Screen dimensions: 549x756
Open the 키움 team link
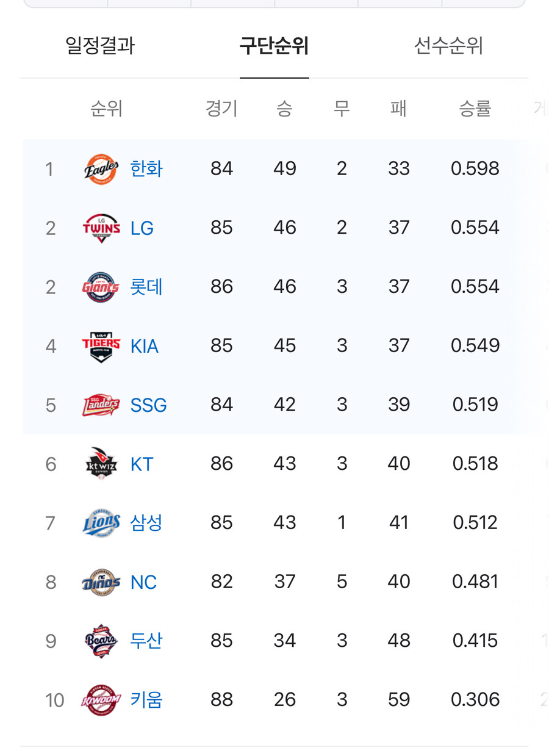(146, 700)
